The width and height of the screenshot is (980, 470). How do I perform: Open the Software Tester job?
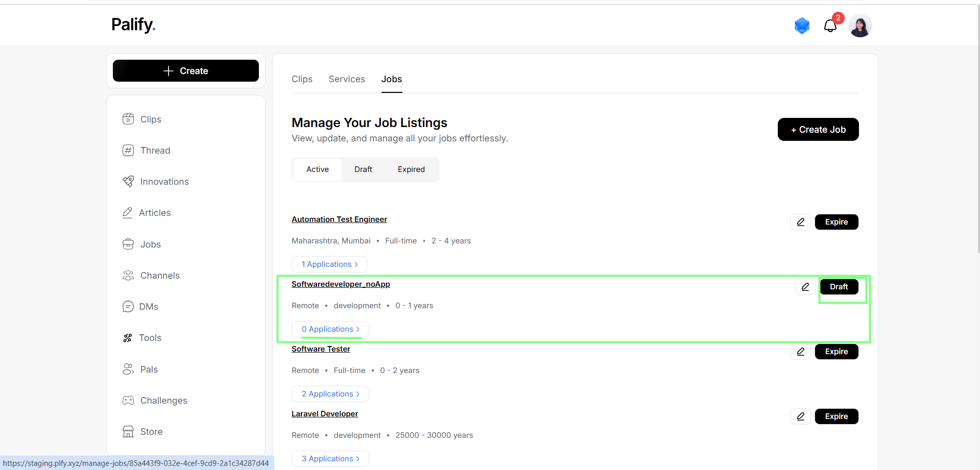(x=321, y=349)
